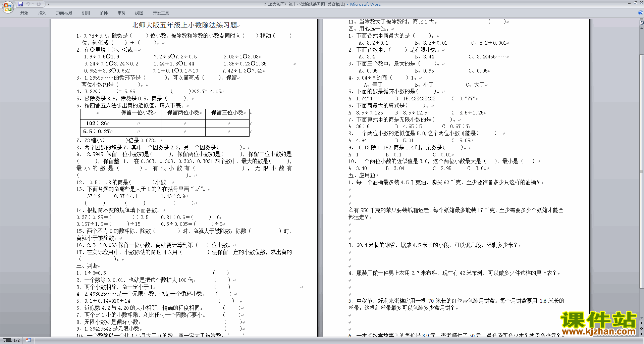Click the expression 0.37÷4.1 in question 13
This screenshot has width=644, height=344.
pyautogui.click(x=126, y=196)
